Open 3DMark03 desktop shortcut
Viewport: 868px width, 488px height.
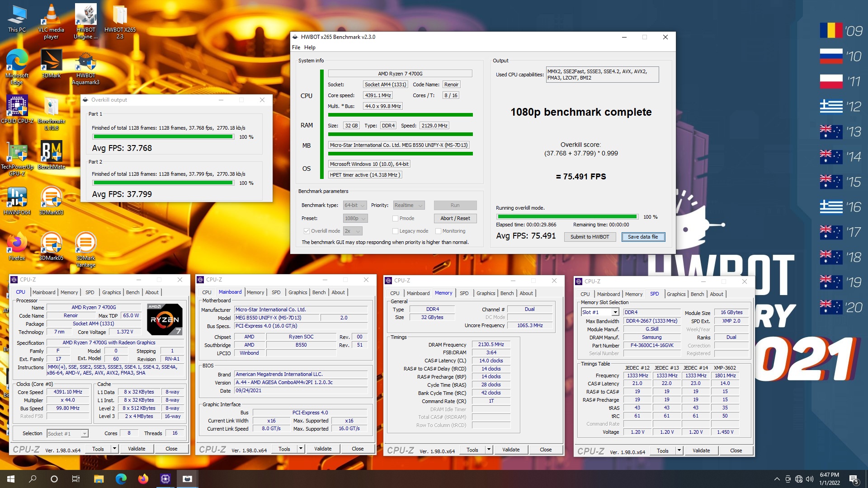pyautogui.click(x=51, y=201)
